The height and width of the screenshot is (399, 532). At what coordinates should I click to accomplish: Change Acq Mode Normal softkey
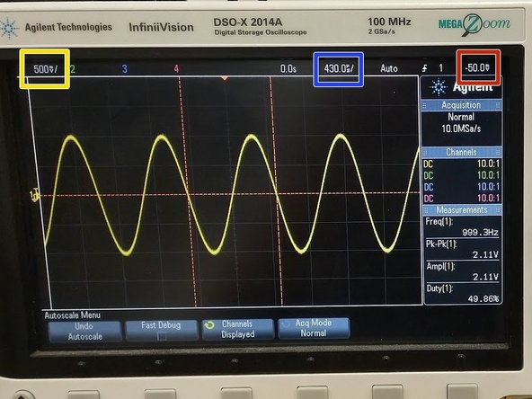(314, 328)
